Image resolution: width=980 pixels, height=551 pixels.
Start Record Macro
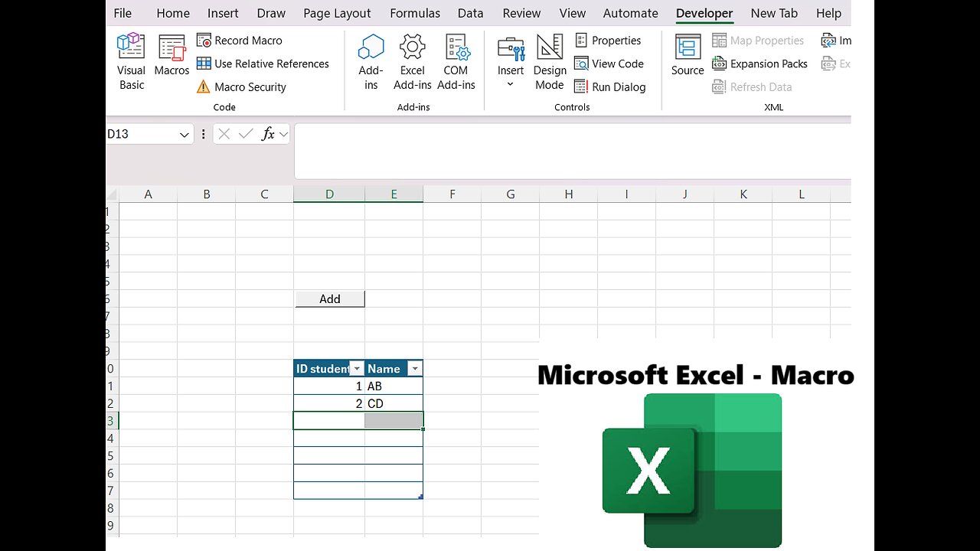point(240,41)
